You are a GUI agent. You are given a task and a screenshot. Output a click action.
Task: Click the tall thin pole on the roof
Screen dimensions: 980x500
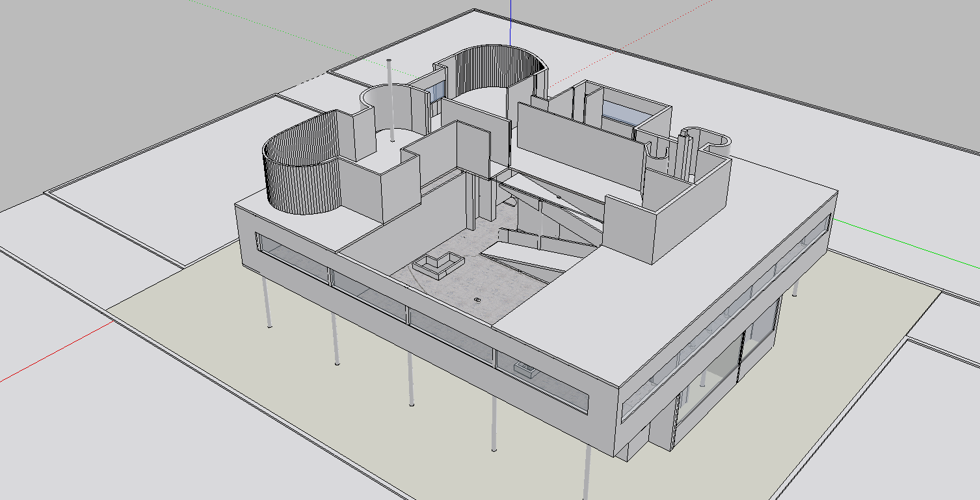tap(391, 99)
